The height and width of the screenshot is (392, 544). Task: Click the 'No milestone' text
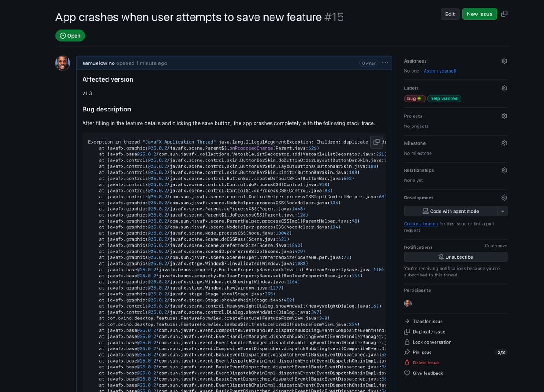(x=418, y=153)
